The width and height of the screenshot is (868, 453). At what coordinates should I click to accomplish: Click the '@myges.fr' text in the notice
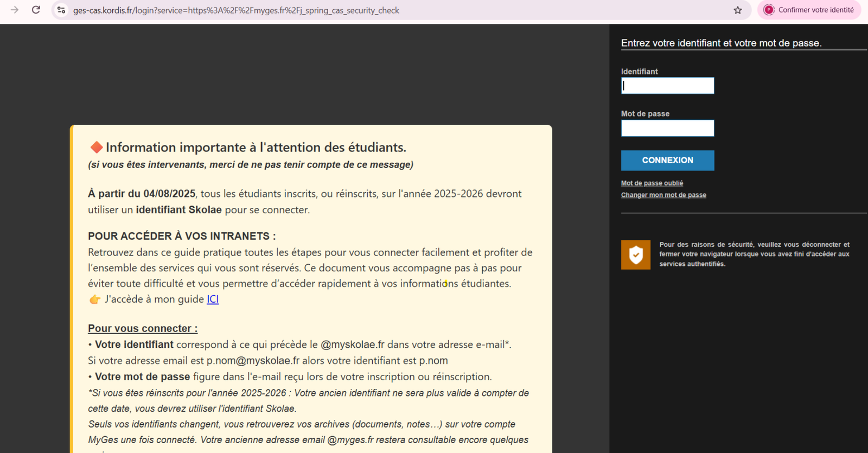tap(350, 440)
